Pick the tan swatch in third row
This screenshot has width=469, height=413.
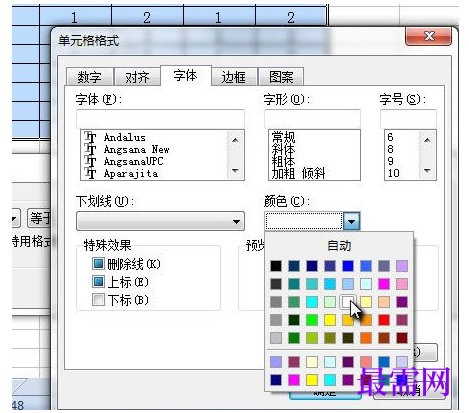click(384, 302)
